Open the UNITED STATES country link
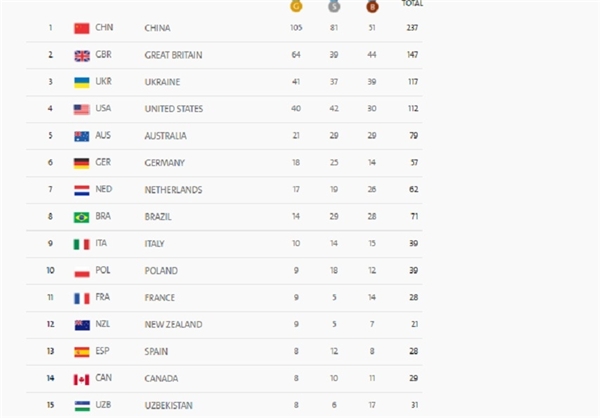The image size is (600, 418). [174, 109]
